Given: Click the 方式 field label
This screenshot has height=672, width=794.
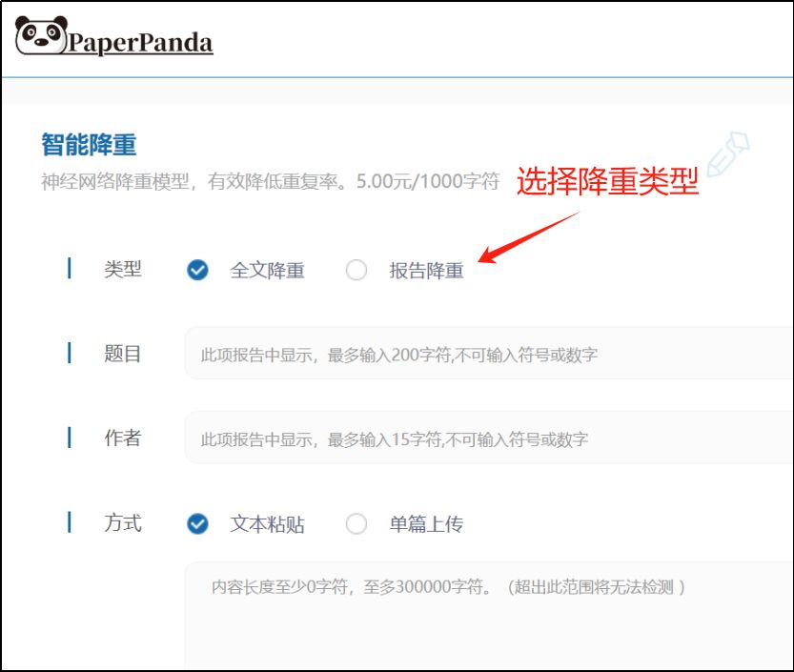Looking at the screenshot, I should tap(123, 522).
